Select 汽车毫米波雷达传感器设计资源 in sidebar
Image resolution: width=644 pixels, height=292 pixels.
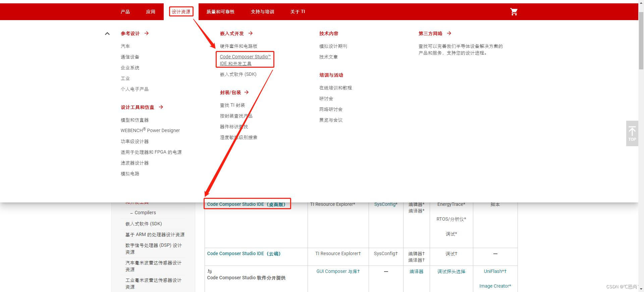(x=153, y=266)
